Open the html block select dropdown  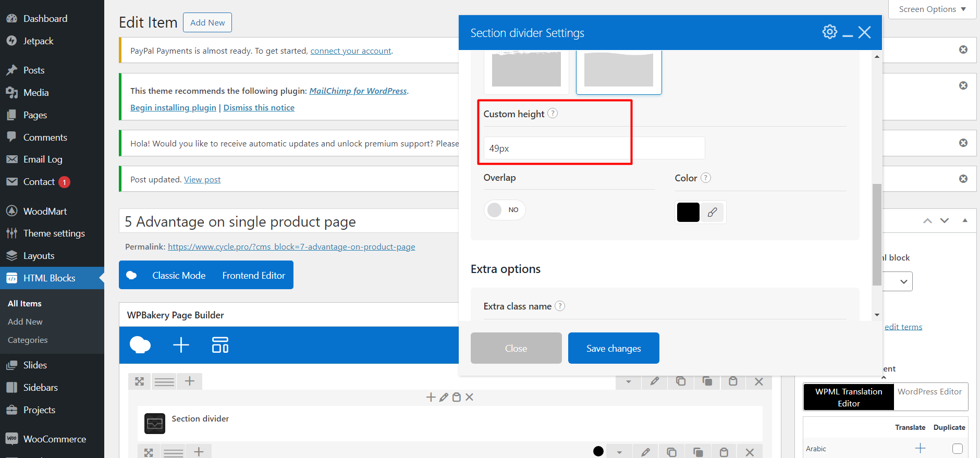(897, 281)
